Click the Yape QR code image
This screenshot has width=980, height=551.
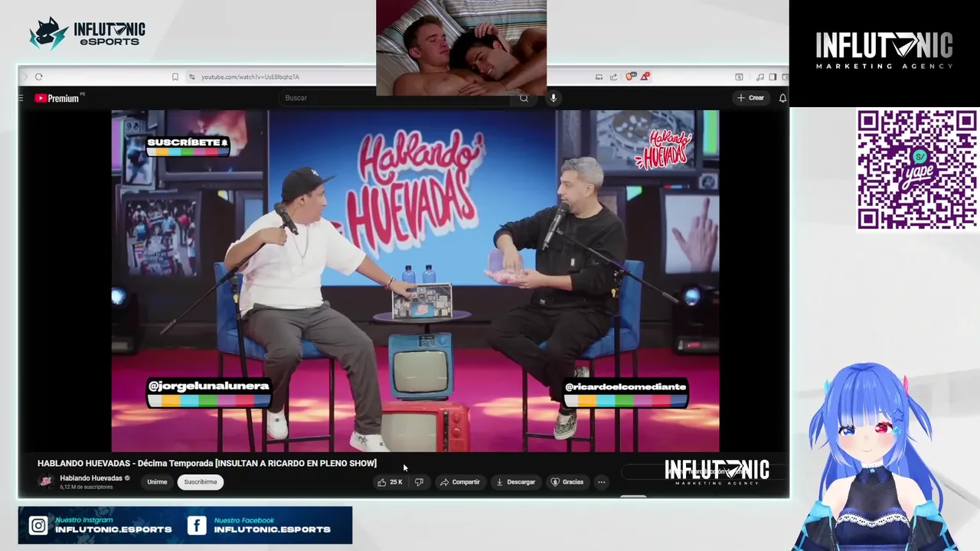[x=917, y=169]
